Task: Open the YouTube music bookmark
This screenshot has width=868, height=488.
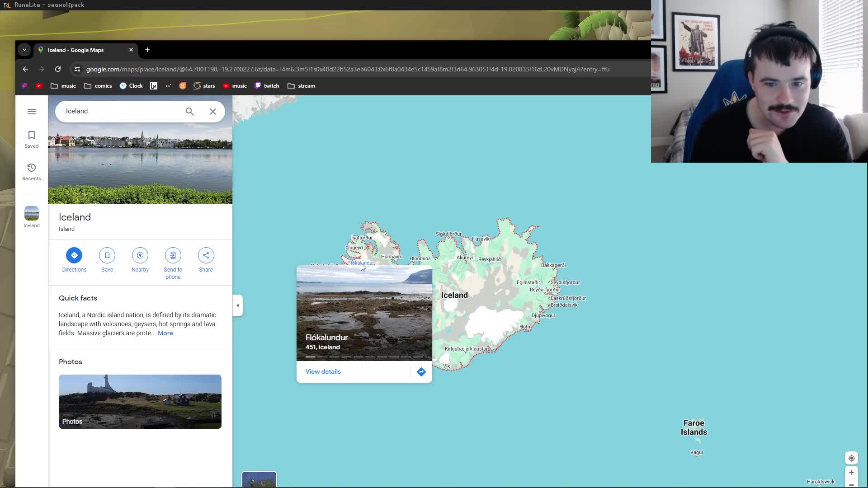Action: click(x=235, y=86)
